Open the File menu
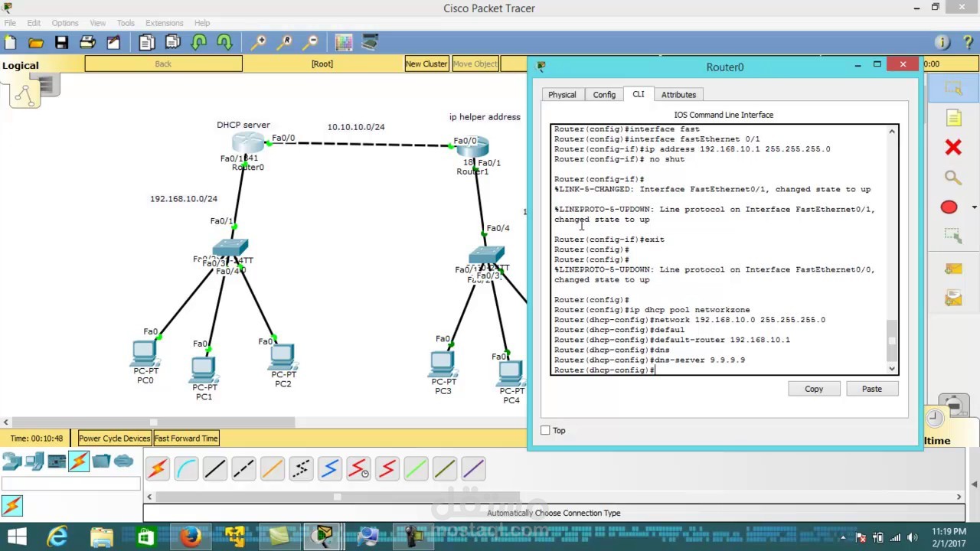980x551 pixels. click(x=10, y=23)
